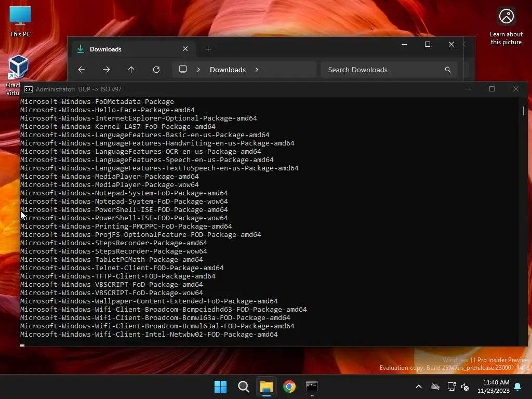
Task: Click the StepsRecorder-Package-amd64 line
Action: [114, 243]
